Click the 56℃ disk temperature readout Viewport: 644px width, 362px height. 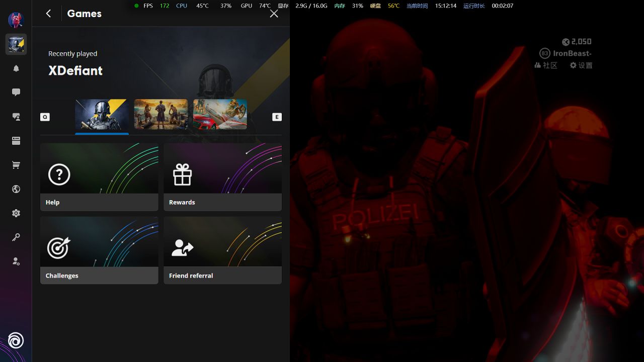393,6
